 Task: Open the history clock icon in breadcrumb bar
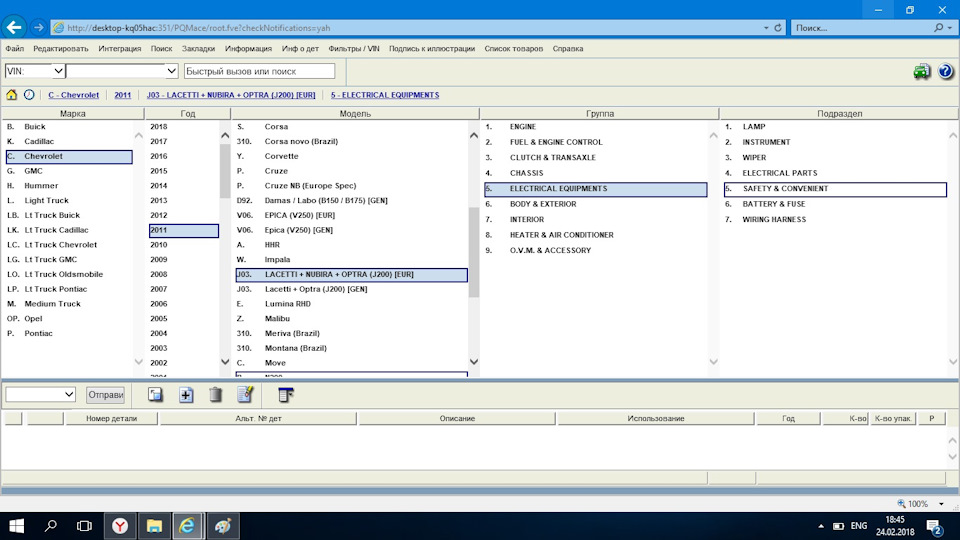coord(29,95)
